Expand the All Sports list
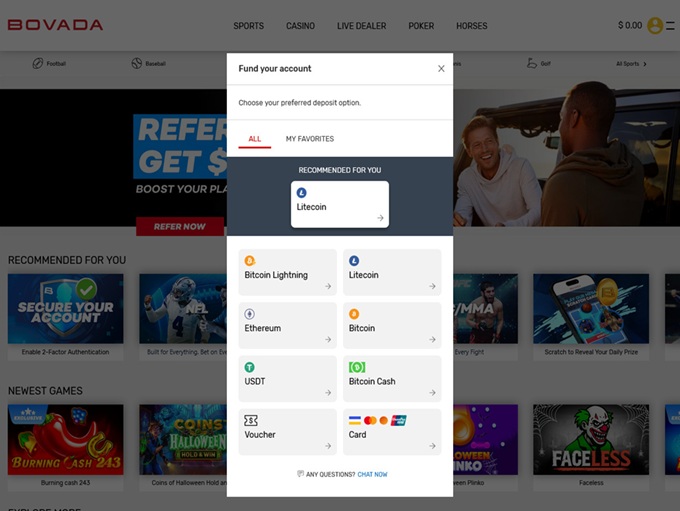 [x=631, y=64]
